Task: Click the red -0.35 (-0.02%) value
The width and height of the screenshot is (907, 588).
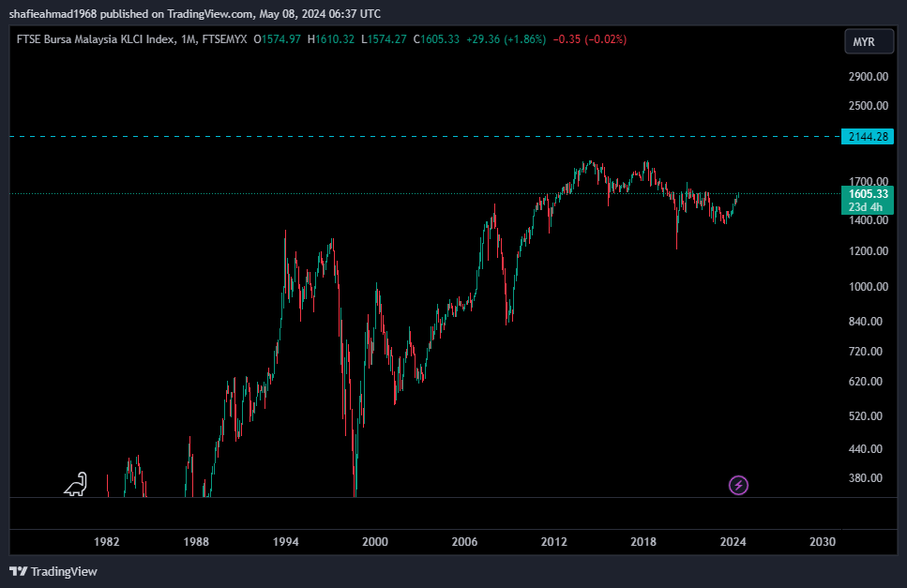Action: tap(589, 39)
